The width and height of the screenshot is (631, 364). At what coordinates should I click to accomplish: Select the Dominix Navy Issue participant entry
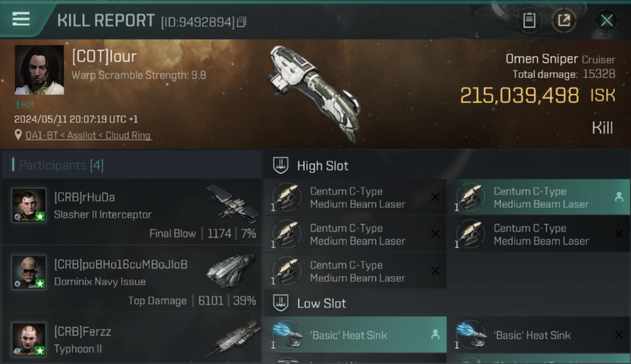coord(132,279)
